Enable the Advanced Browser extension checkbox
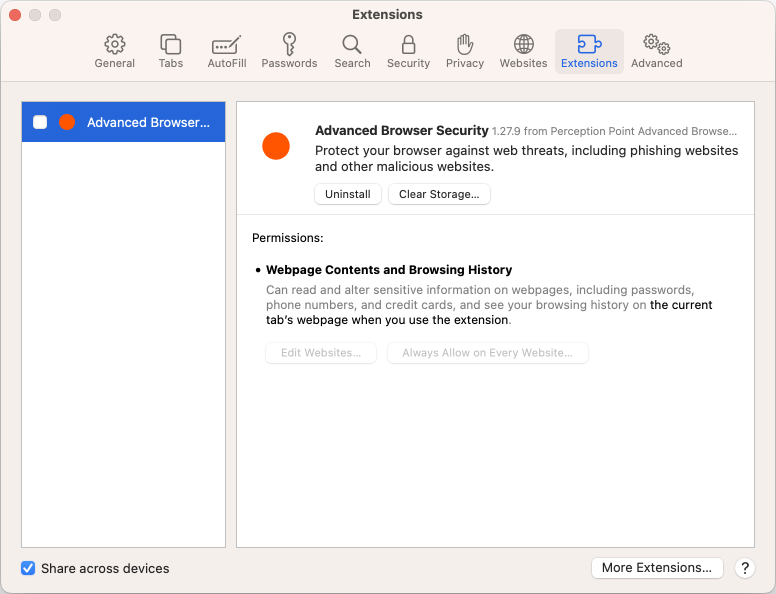This screenshot has height=594, width=776. pyautogui.click(x=40, y=122)
